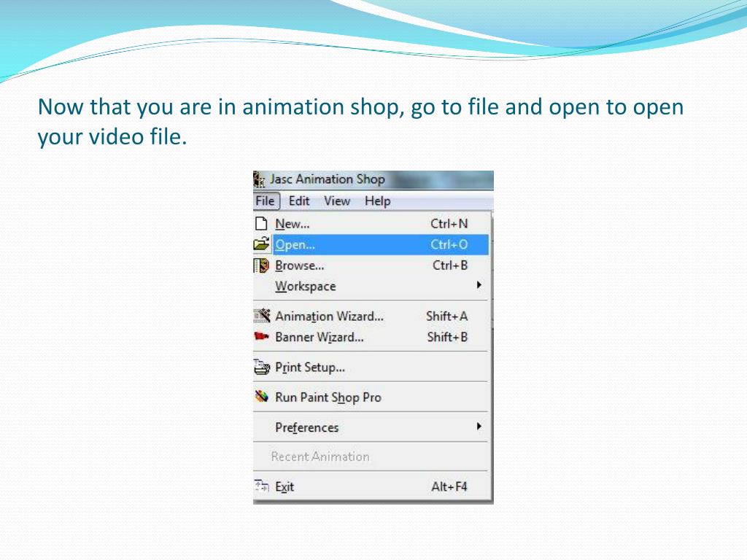
Task: Click the Browse filmstrip icon
Action: [261, 265]
